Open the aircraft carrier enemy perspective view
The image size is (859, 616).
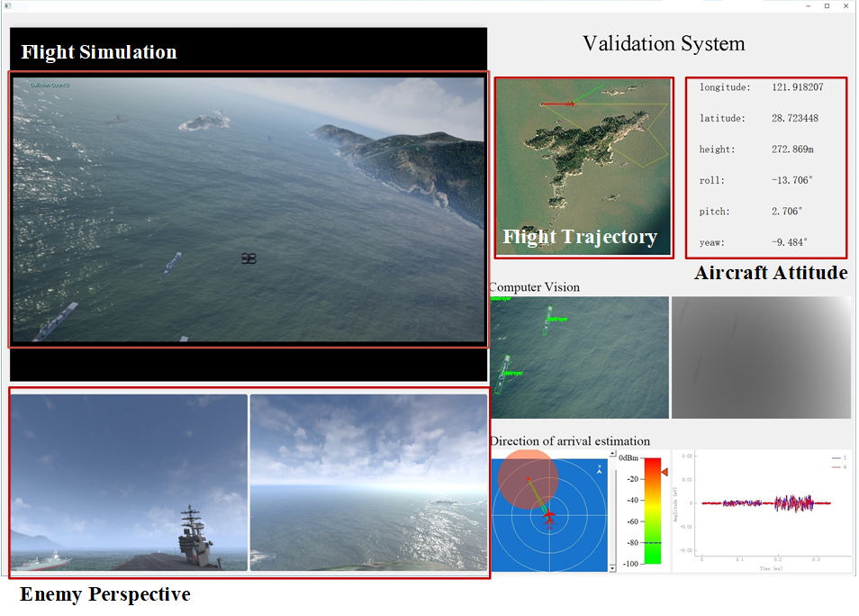(x=129, y=482)
